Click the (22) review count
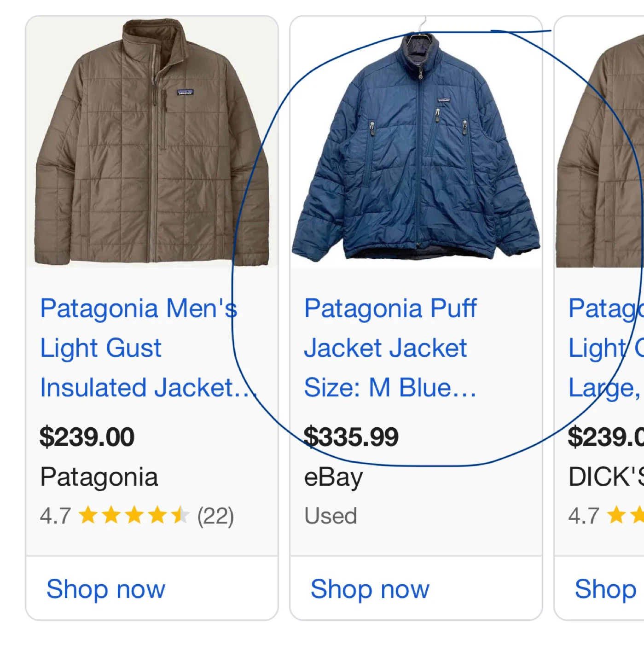 click(x=215, y=516)
